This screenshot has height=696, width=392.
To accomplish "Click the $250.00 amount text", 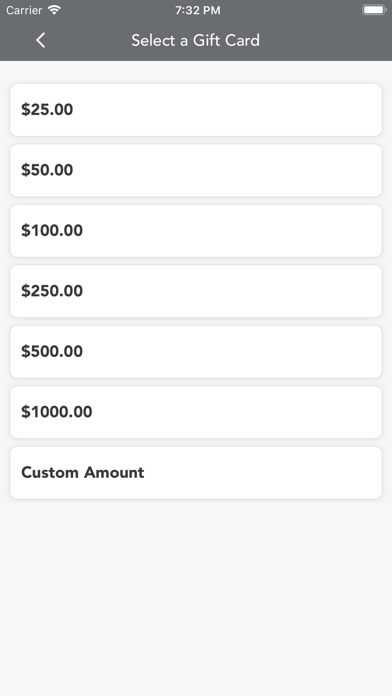I will pos(52,291).
